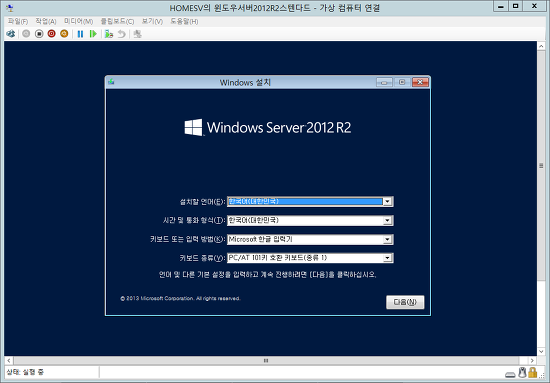The height and width of the screenshot is (383, 550).
Task: Click the Microsoft Corporation copyright text
Action: coord(180,298)
